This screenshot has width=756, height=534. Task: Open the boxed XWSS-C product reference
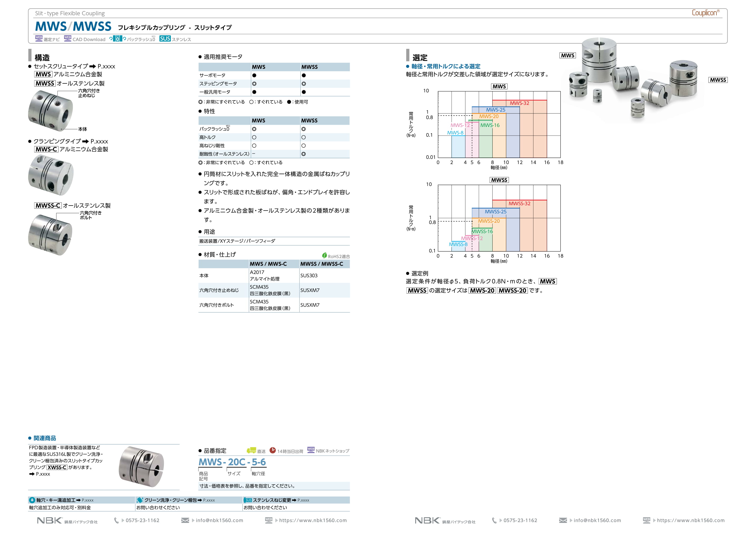(x=57, y=467)
